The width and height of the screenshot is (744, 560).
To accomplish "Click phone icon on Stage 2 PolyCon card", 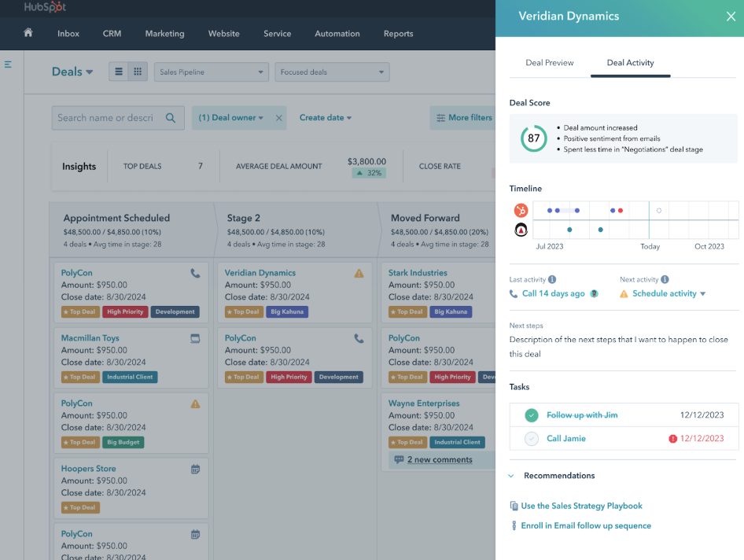I will pyautogui.click(x=359, y=338).
